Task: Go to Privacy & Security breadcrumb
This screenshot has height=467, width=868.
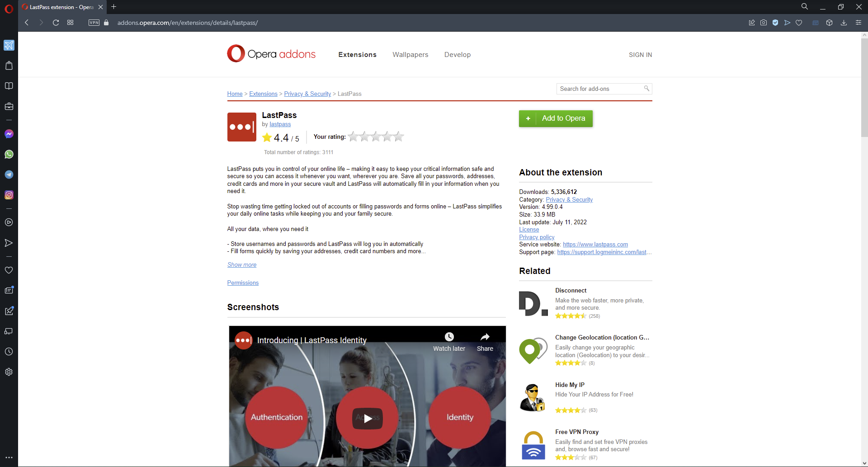Action: coord(307,94)
